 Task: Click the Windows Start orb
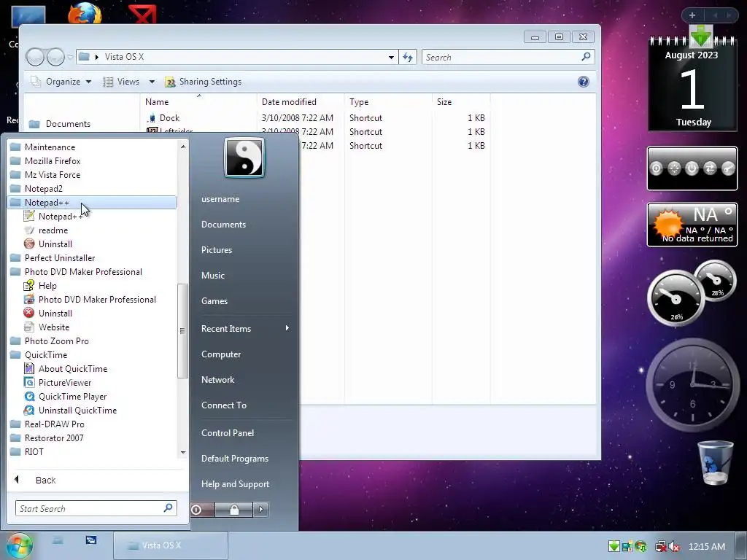[x=19, y=545]
